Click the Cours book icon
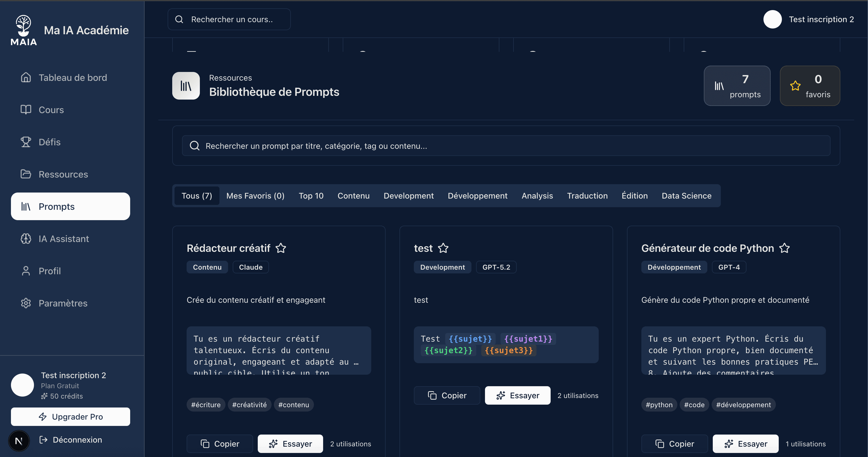Image resolution: width=868 pixels, height=457 pixels. point(26,109)
